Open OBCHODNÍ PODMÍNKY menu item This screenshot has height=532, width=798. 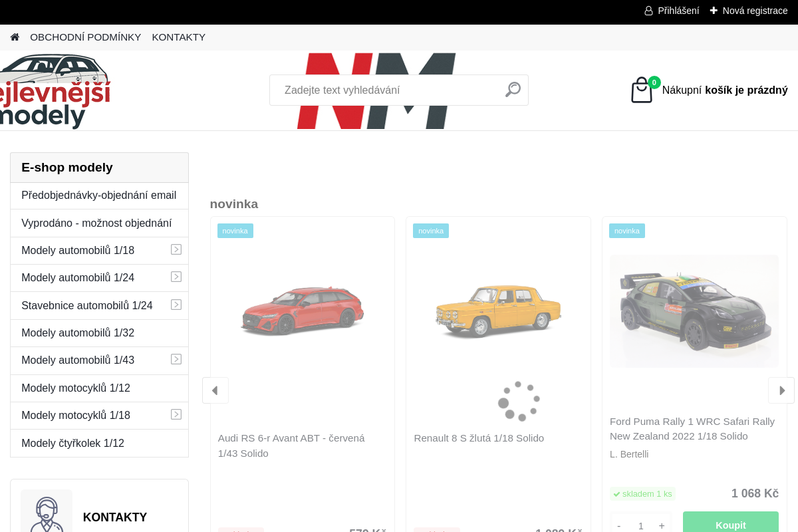pos(86,37)
